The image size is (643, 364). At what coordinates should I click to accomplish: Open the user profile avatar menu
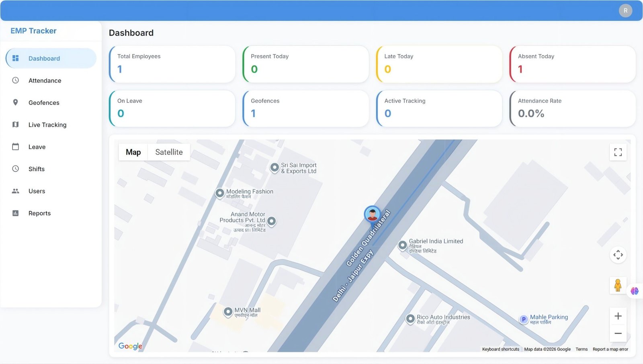click(625, 10)
